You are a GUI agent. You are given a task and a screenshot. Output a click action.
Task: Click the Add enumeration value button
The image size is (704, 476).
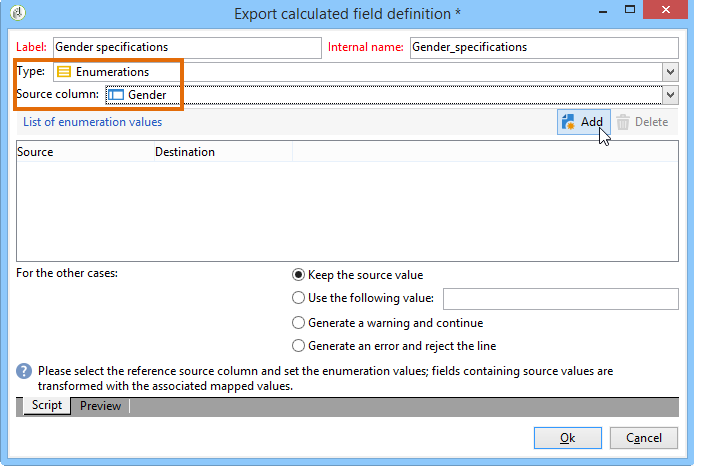pyautogui.click(x=583, y=122)
